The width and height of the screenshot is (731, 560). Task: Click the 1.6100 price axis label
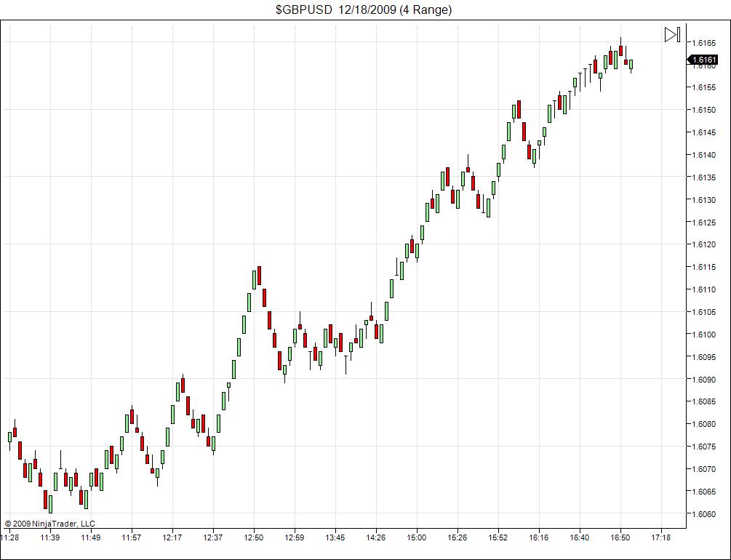703,335
